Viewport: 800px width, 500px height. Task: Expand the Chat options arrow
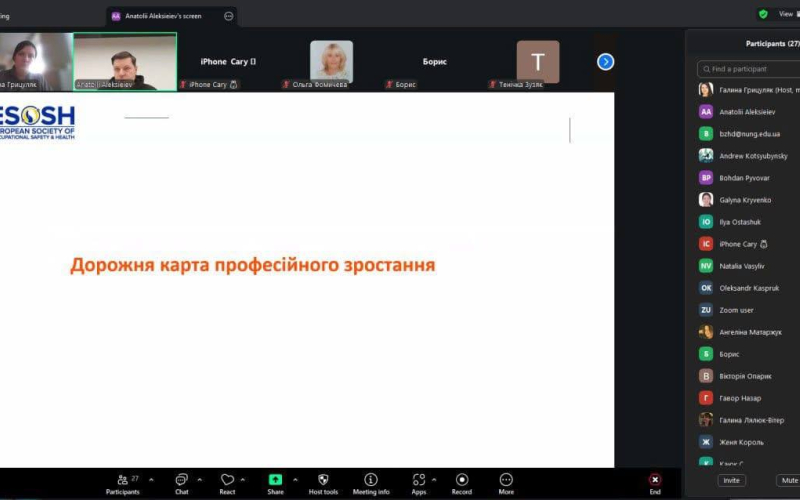pos(199,479)
